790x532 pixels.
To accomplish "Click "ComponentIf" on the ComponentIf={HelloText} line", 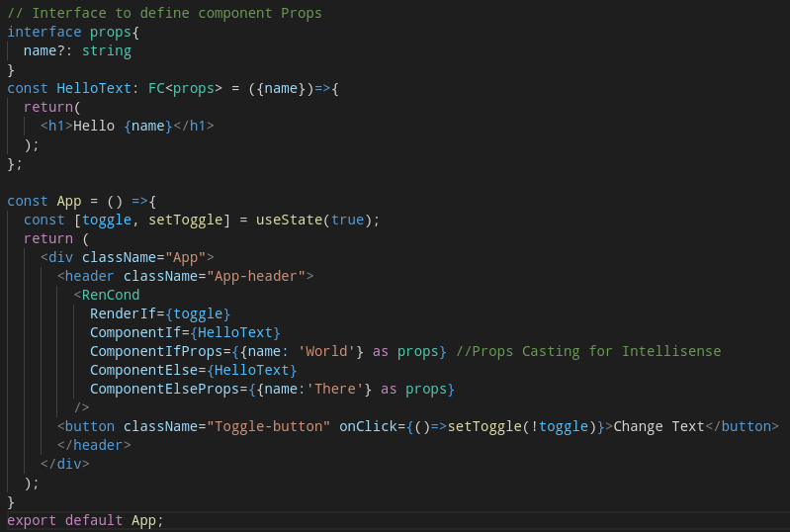I will 135,332.
